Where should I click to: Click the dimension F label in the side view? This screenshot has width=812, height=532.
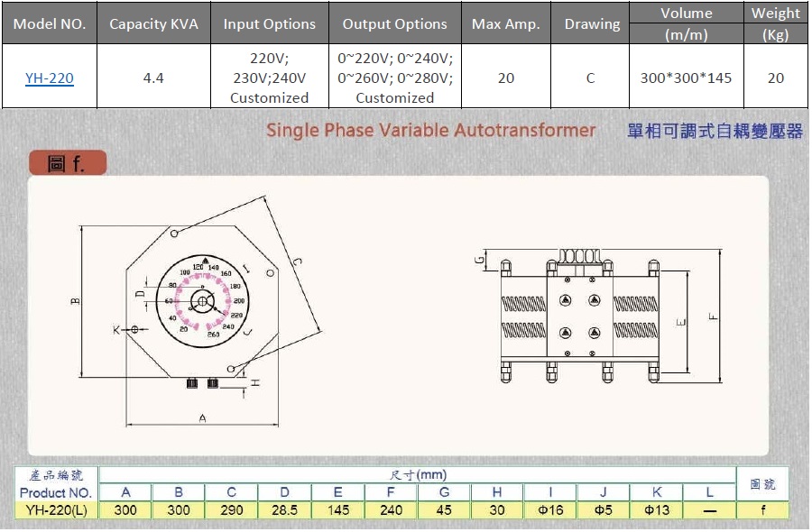point(712,316)
